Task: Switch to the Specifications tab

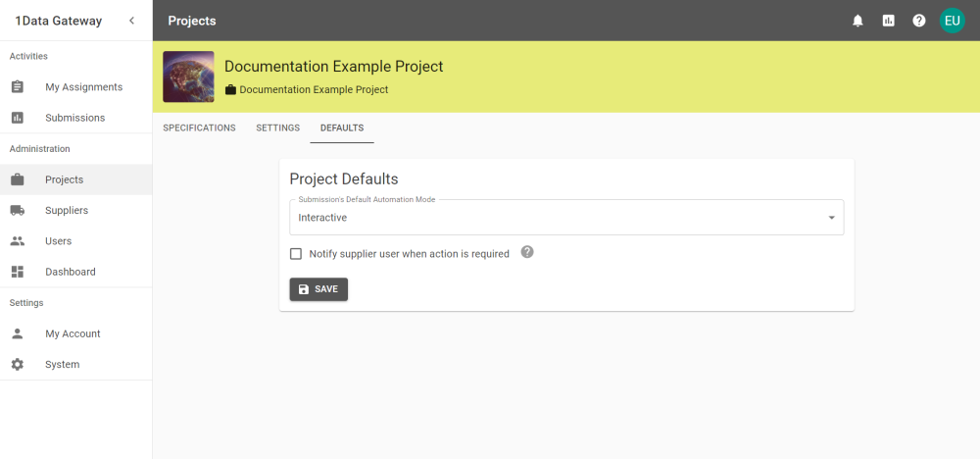Action: (199, 127)
